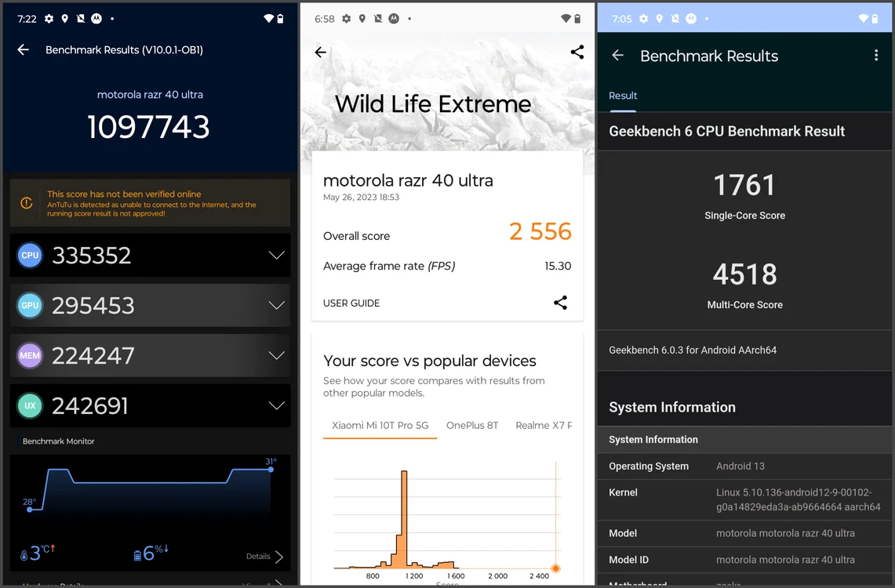Go back from AnTuTu Benchmark Results screen
Screen dimensions: 895x588
point(23,49)
